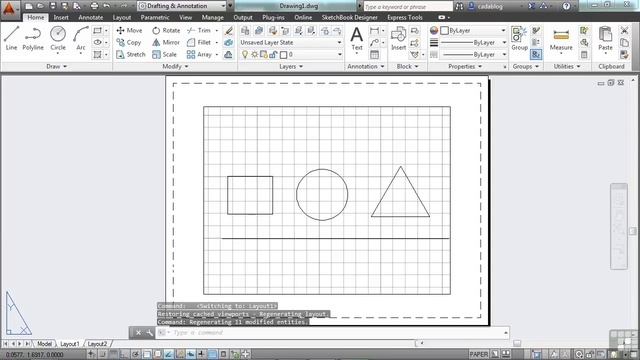Toggle layer freeze sun icon
Image resolution: width=640 pixels, height=360 pixels.
[x=254, y=54]
